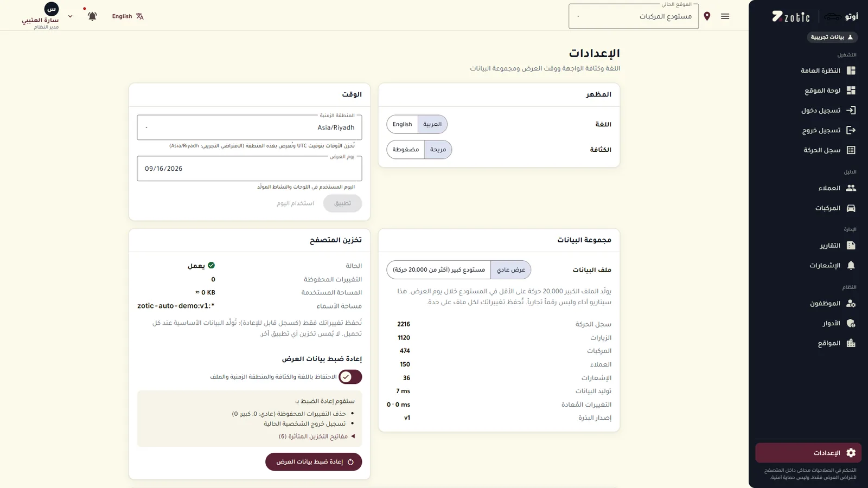The image size is (868, 488).
Task: Click the تسجيل خروج arrow icon
Action: pyautogui.click(x=851, y=130)
